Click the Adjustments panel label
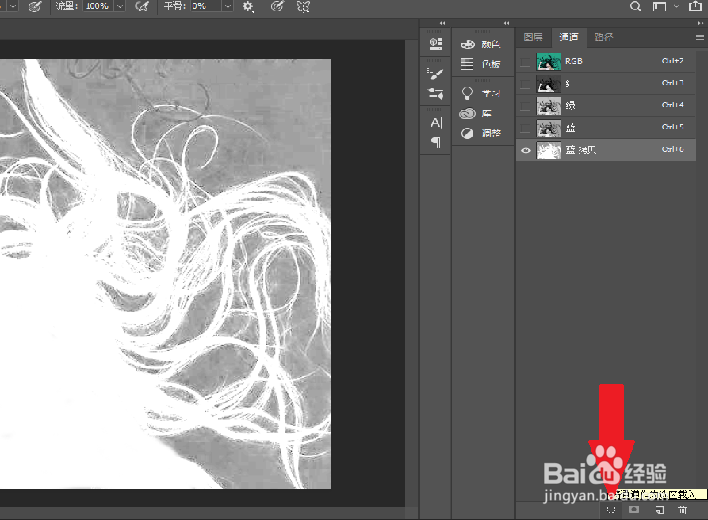Image resolution: width=708 pixels, height=520 pixels. [x=491, y=133]
